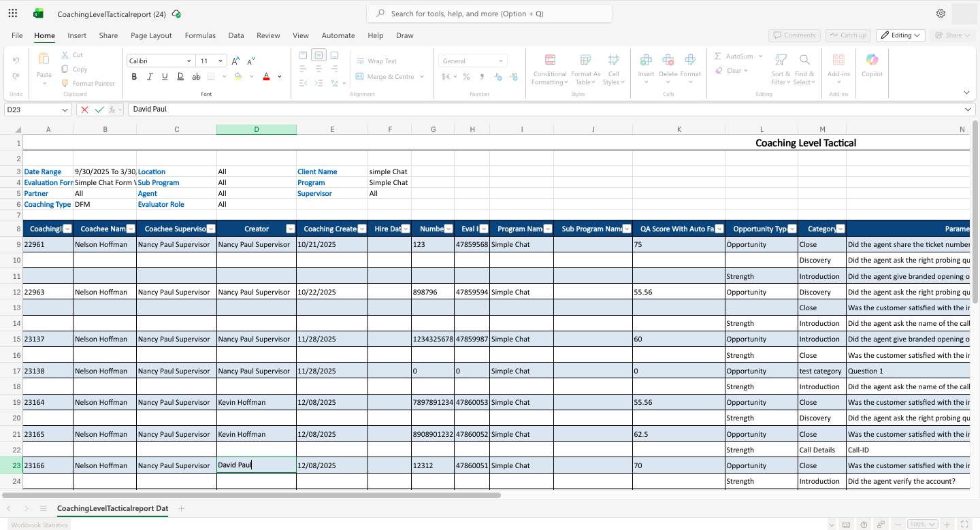Click the Insert cells icon

(x=646, y=61)
